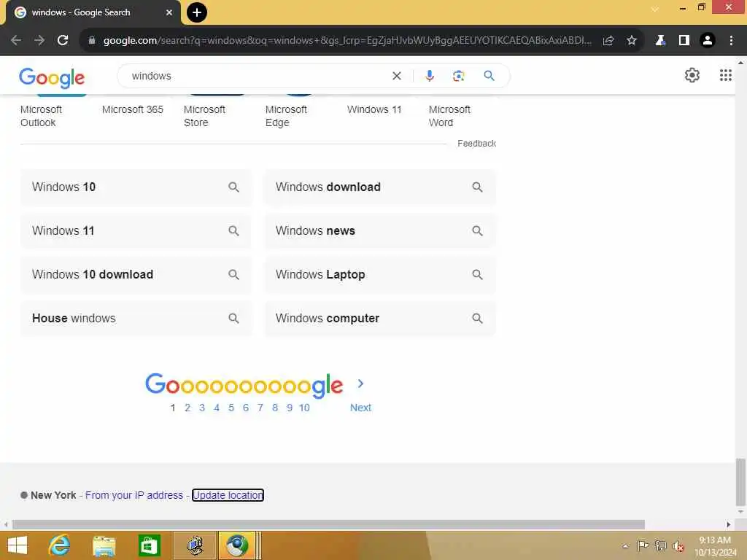The height and width of the screenshot is (560, 747).
Task: Go to results page 7
Action: 260,408
